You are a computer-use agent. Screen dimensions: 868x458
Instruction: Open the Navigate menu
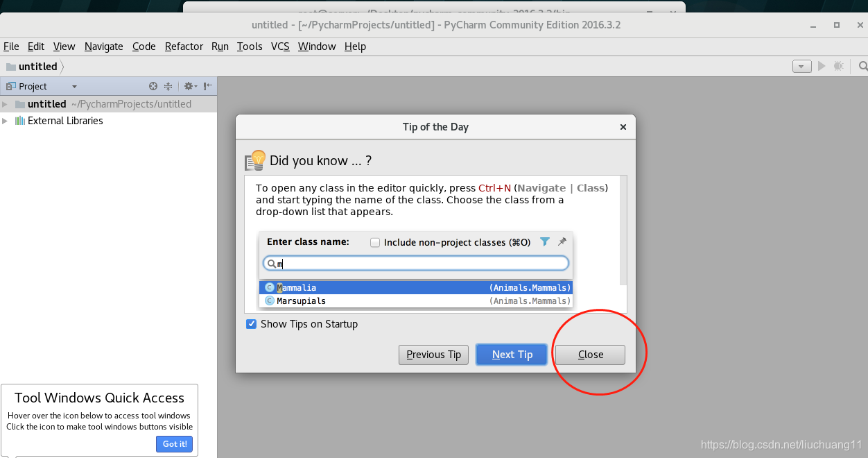point(104,46)
